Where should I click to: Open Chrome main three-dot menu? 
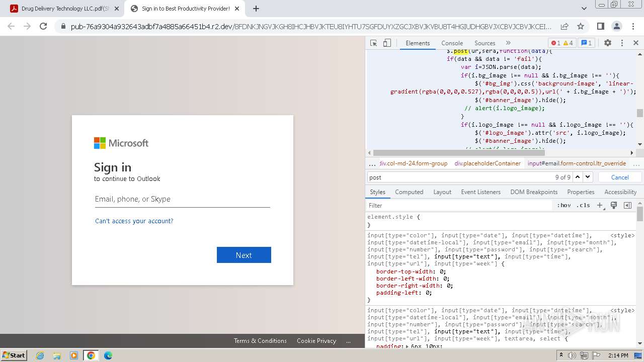coord(633,27)
